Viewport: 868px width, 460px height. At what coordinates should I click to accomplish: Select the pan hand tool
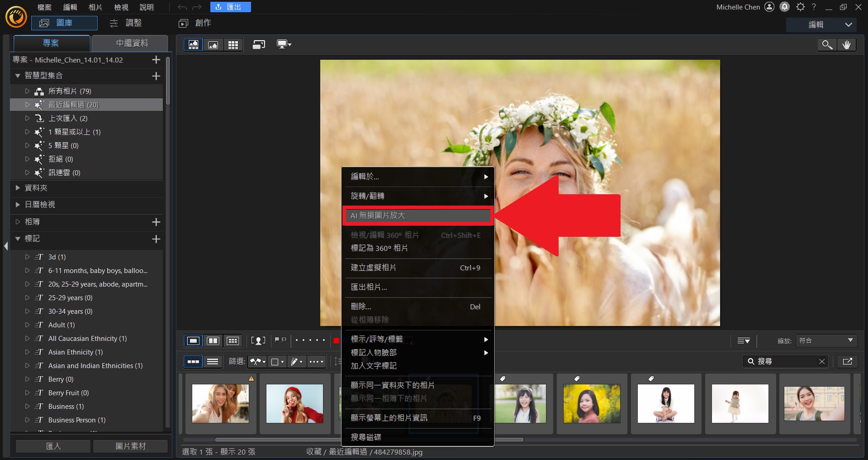coord(846,44)
